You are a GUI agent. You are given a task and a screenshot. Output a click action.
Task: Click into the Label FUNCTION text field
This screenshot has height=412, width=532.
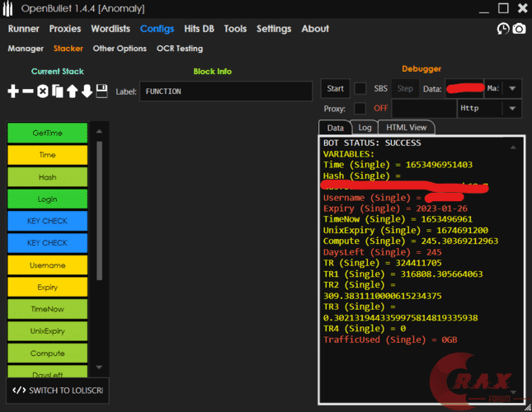coord(225,91)
